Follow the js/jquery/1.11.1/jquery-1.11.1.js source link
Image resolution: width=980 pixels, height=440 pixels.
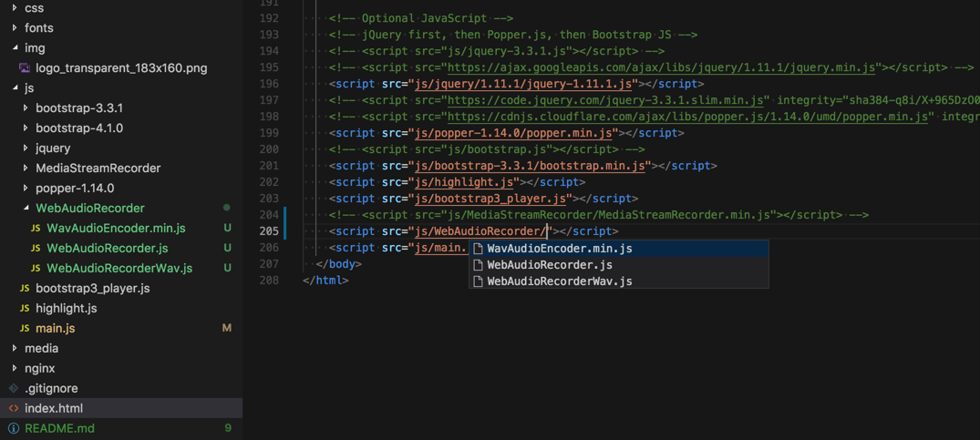(525, 84)
